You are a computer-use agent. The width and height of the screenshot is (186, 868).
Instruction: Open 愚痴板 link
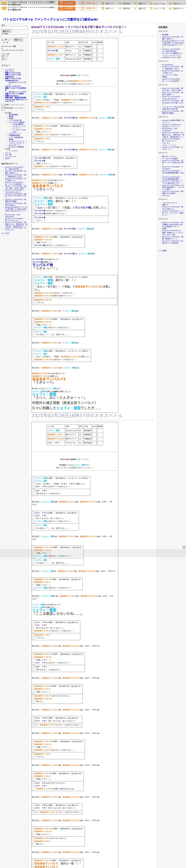coord(11,139)
